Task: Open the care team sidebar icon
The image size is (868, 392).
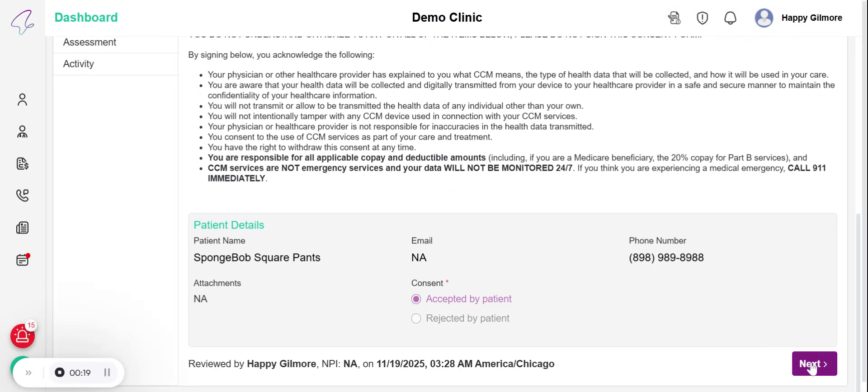Action: coord(22,132)
